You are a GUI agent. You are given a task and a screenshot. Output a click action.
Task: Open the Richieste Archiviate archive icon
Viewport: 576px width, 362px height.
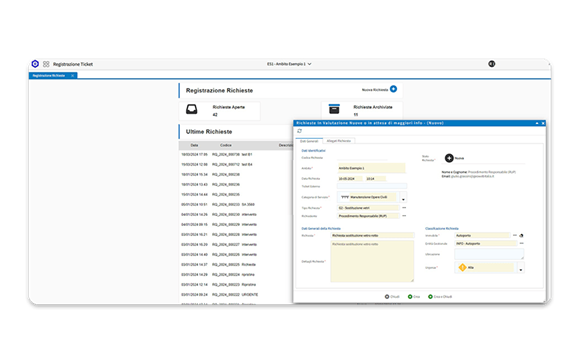[334, 109]
